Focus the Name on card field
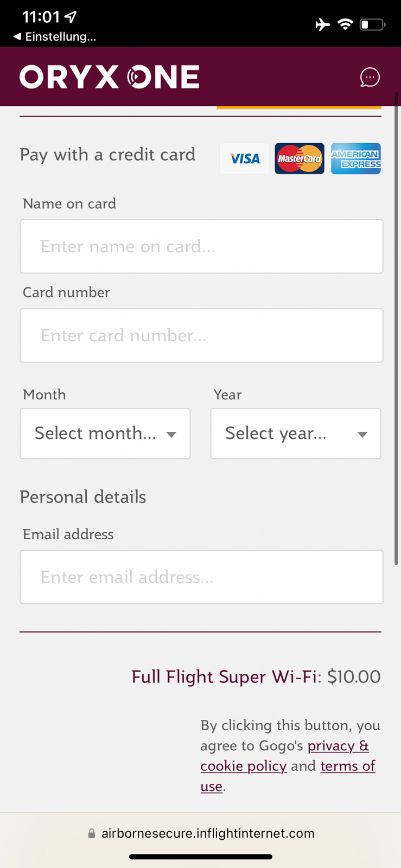 tap(201, 246)
